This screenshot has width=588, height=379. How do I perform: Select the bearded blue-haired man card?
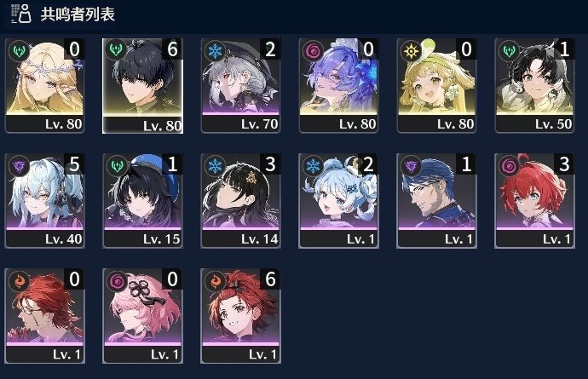click(436, 200)
